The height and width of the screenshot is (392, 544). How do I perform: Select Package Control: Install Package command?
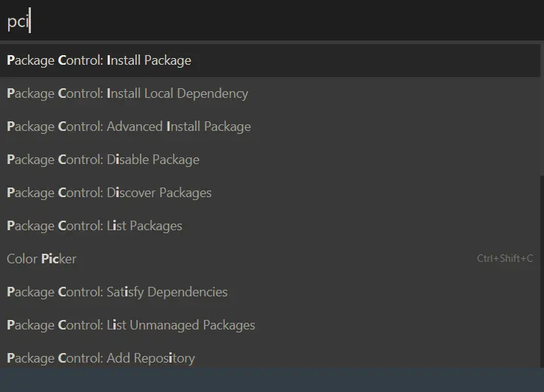pos(99,60)
